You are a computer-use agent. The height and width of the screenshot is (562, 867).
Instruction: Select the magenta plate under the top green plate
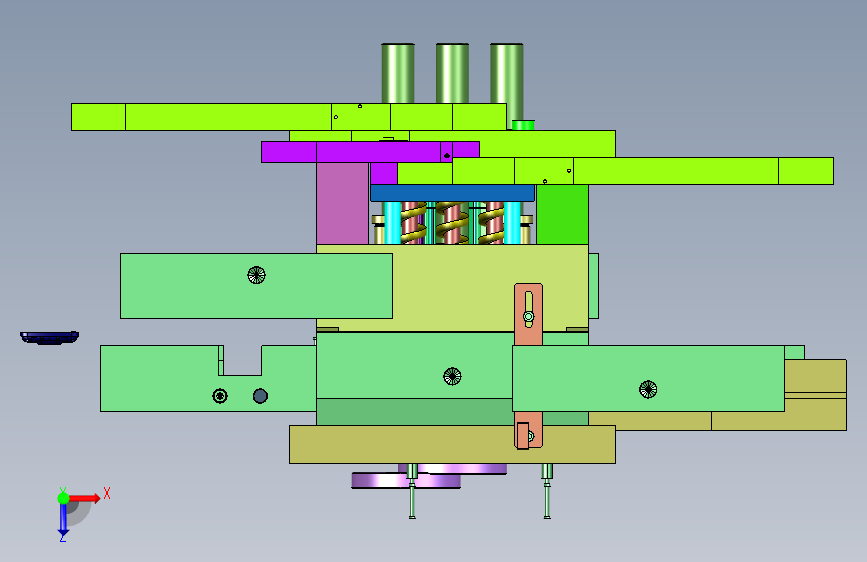pos(370,152)
